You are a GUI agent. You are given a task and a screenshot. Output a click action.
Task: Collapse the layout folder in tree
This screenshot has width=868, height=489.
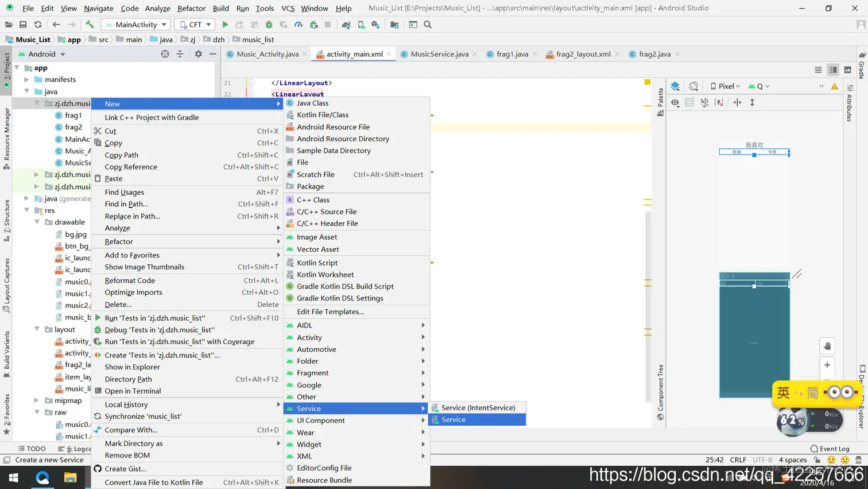tap(37, 329)
